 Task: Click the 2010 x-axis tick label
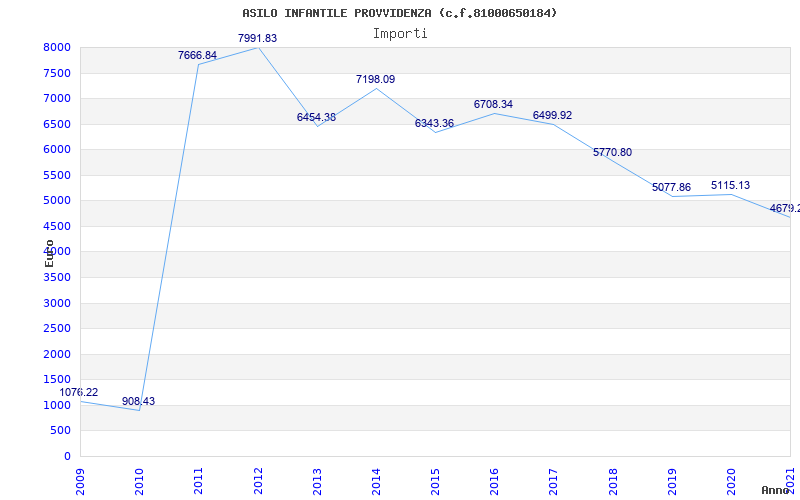pos(140,482)
